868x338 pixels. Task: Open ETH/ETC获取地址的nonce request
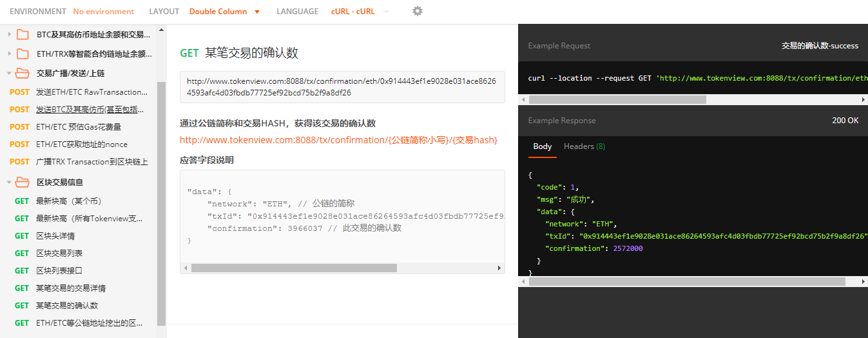82,144
